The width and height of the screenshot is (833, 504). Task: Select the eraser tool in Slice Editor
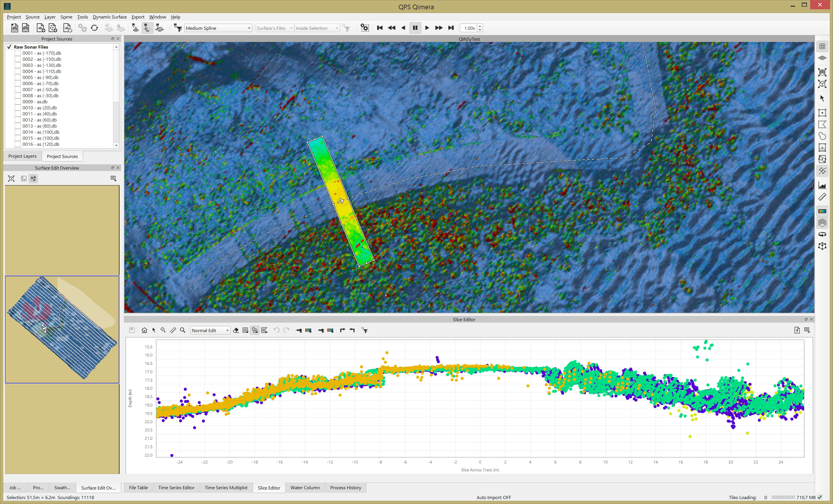(x=236, y=330)
